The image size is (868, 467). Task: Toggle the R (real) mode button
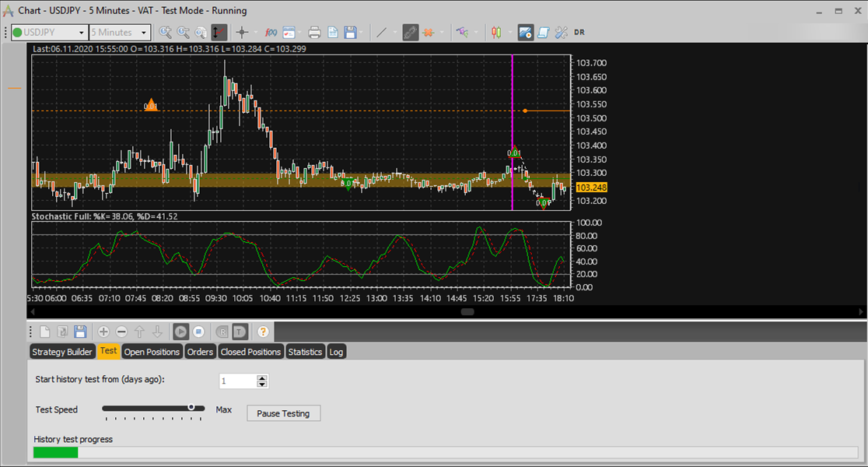pyautogui.click(x=222, y=332)
